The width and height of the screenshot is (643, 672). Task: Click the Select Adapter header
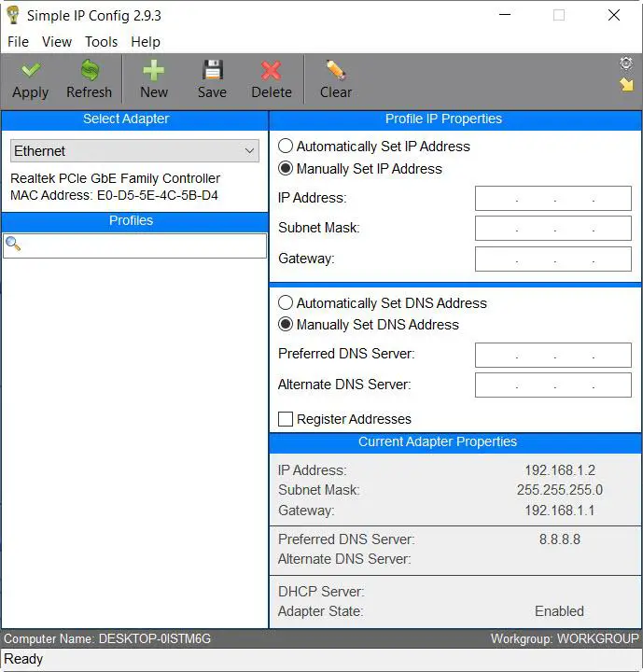134,119
